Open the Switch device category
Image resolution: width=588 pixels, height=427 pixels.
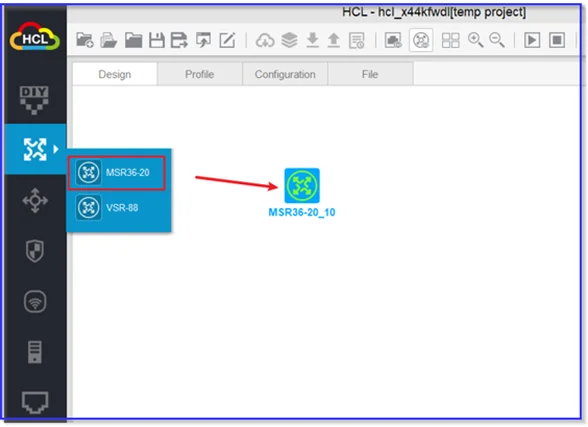click(x=35, y=201)
